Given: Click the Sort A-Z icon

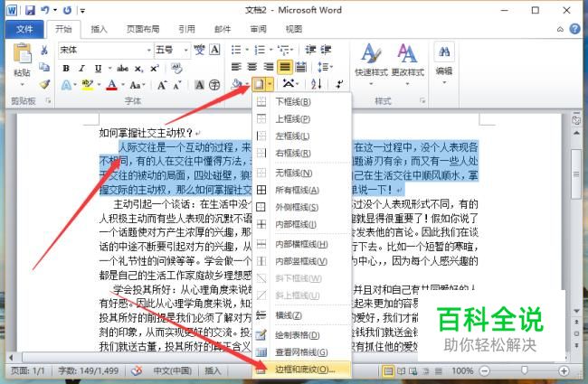Looking at the screenshot, I should point(316,84).
